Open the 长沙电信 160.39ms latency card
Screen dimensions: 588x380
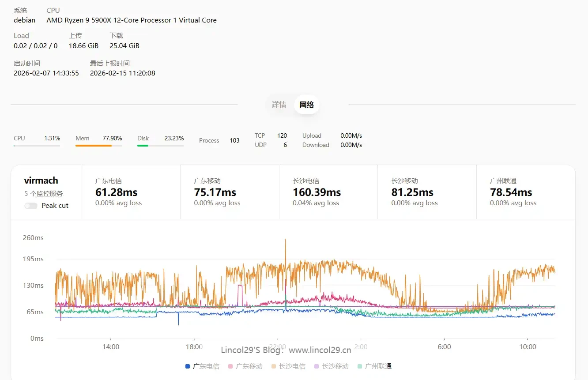pyautogui.click(x=328, y=192)
